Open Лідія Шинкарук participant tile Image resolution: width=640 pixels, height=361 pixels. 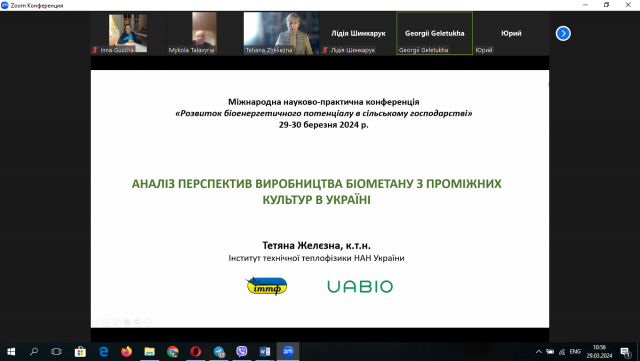[x=358, y=33]
